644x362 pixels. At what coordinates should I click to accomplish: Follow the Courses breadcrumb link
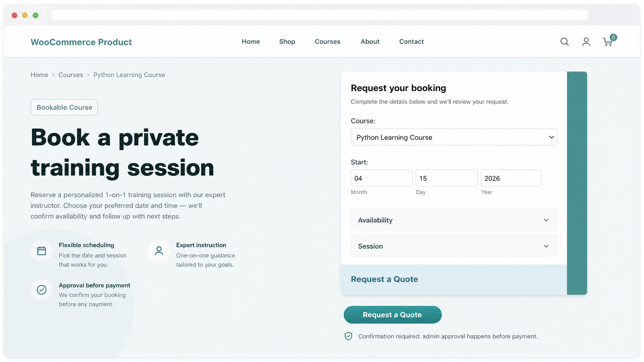tap(70, 75)
